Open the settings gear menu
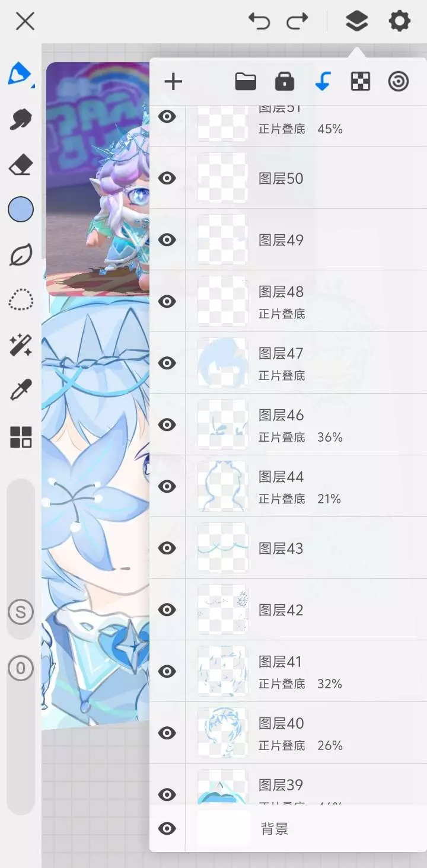Image resolution: width=427 pixels, height=868 pixels. click(x=399, y=22)
